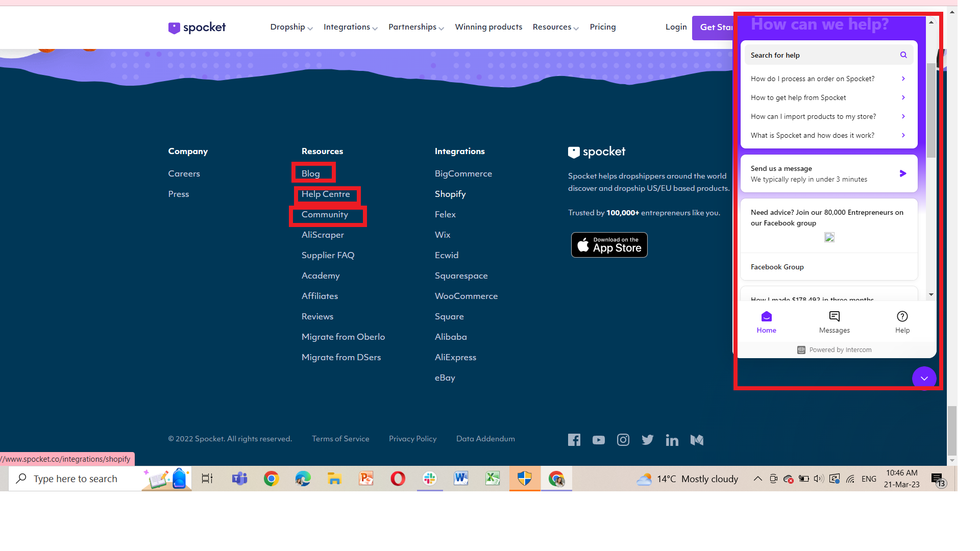Open the WooCommerce integration link

[x=466, y=296]
